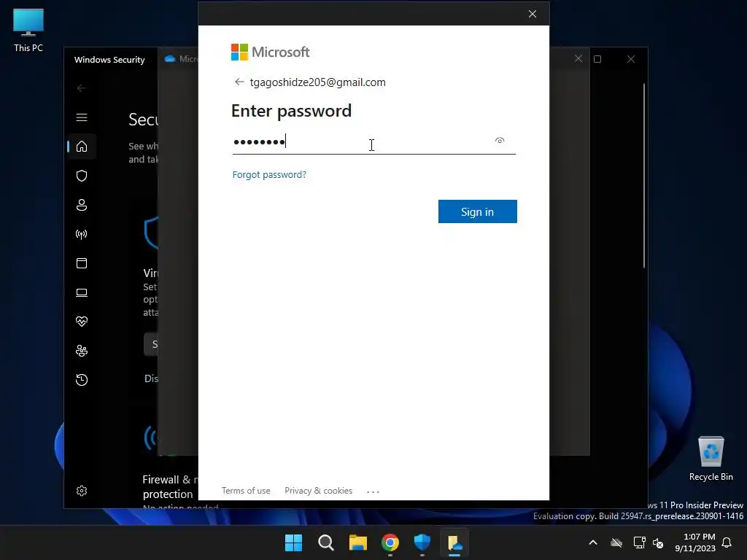This screenshot has width=747, height=560.
Task: Open the Windows Start menu
Action: point(293,542)
